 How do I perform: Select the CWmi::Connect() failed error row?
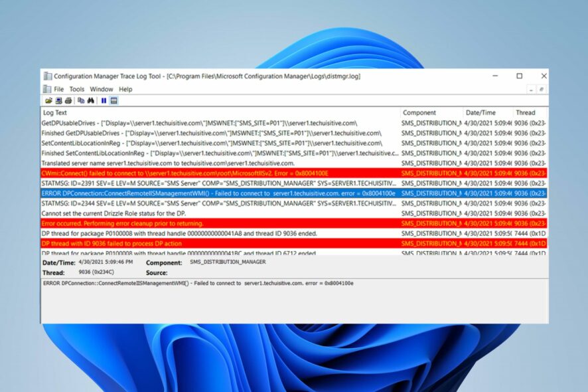coord(199,173)
